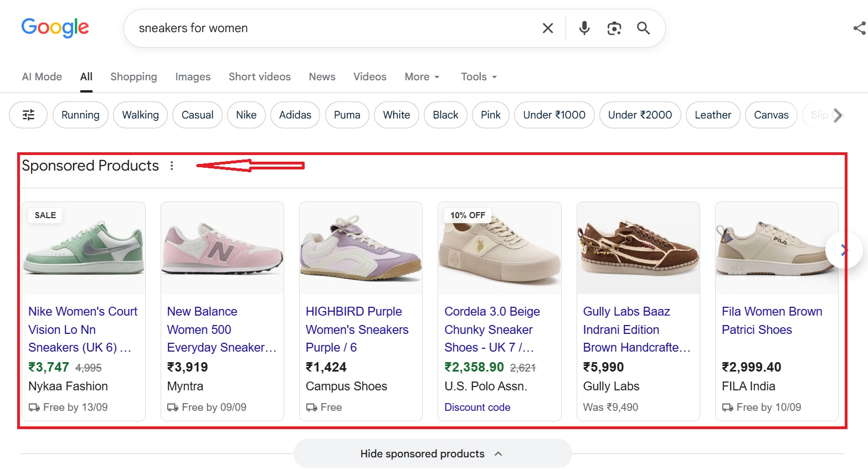Switch to Short videos tab
868x469 pixels.
tap(260, 76)
